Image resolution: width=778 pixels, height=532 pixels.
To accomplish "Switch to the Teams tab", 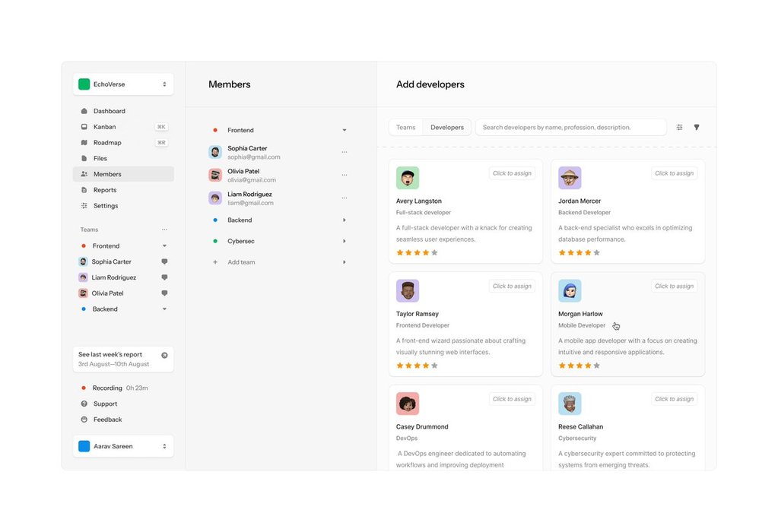I will 406,128.
